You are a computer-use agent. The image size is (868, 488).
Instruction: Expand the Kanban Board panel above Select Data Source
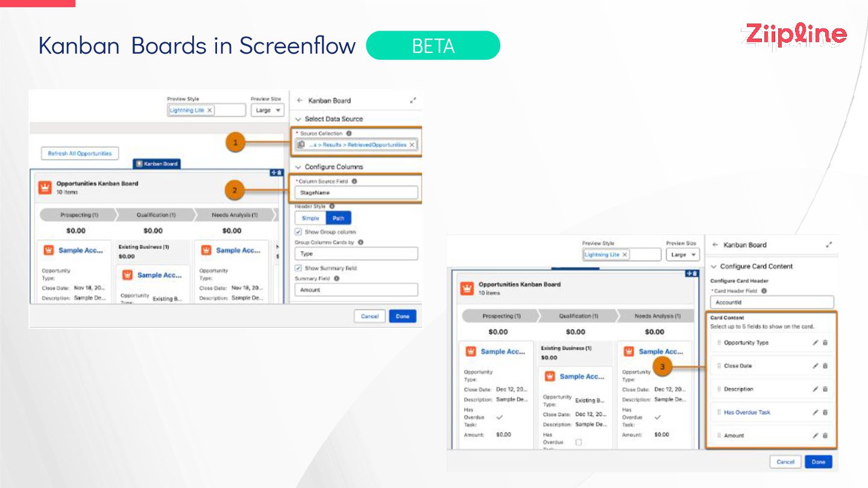[413, 101]
